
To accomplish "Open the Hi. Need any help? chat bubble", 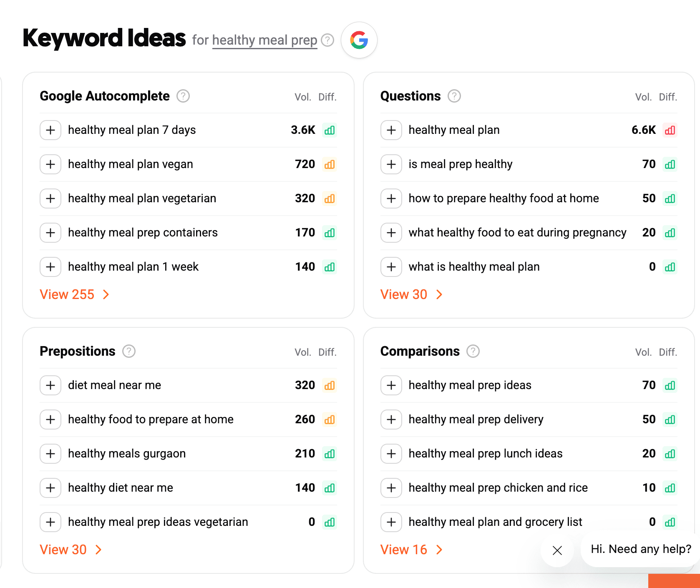I will (x=641, y=549).
